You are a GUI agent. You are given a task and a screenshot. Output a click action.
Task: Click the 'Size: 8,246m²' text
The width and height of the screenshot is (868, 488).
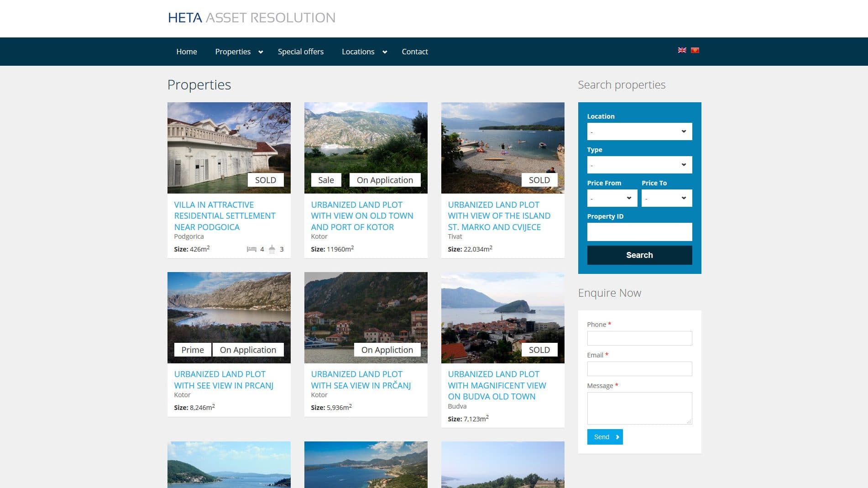(194, 407)
